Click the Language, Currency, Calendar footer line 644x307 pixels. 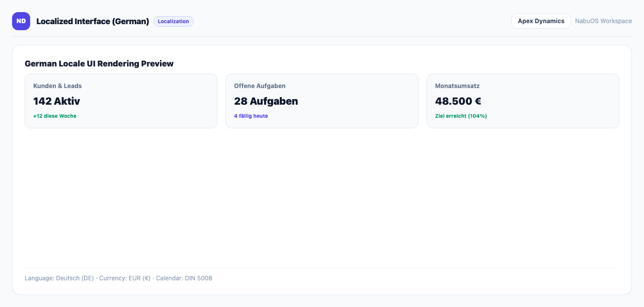[x=118, y=278]
